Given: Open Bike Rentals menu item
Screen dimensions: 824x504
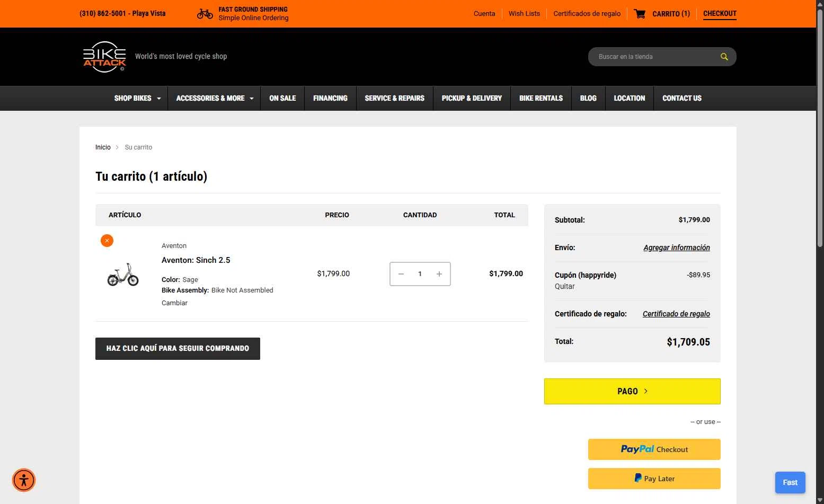Looking at the screenshot, I should [541, 98].
